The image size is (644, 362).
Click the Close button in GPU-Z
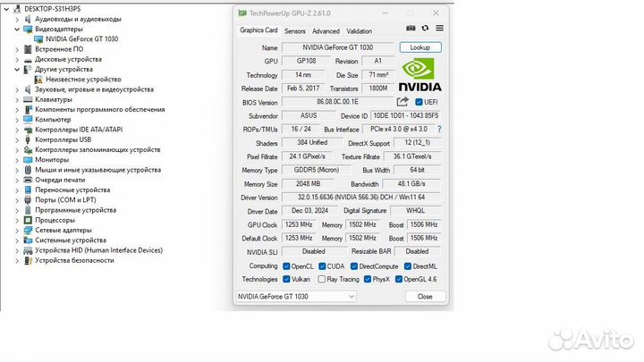click(425, 297)
